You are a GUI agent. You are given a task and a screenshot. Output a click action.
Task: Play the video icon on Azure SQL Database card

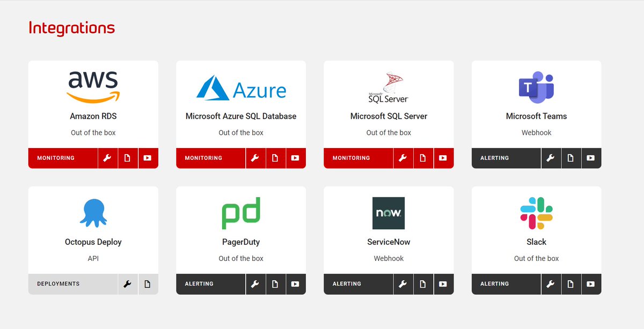[296, 158]
